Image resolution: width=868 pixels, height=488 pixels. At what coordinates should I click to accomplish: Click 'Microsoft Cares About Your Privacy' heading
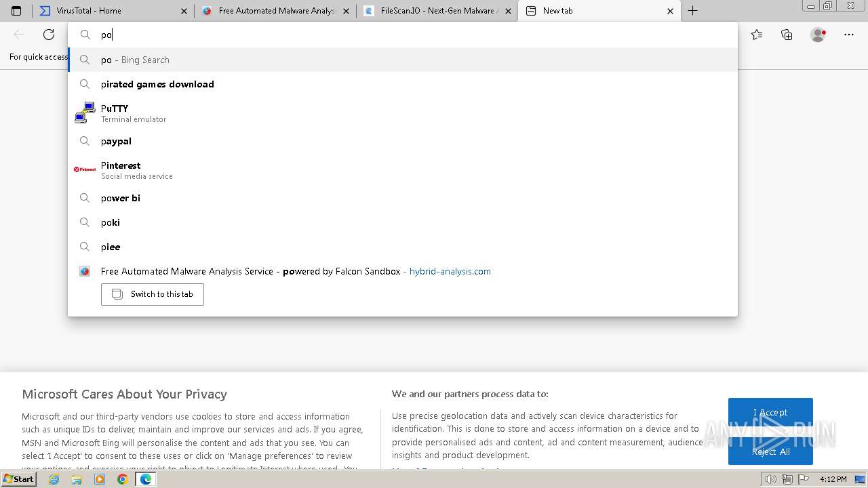(125, 394)
